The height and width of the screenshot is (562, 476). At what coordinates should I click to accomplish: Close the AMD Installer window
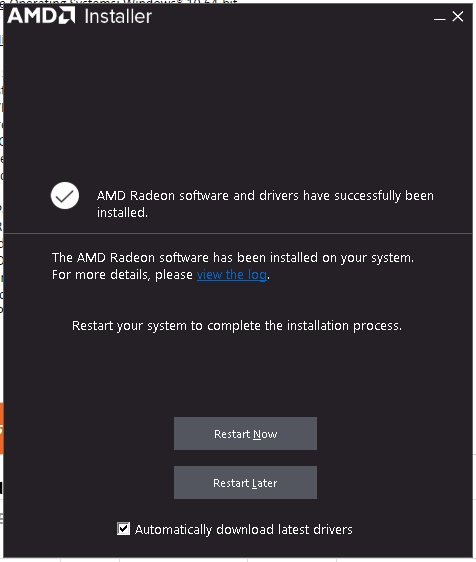tap(458, 16)
